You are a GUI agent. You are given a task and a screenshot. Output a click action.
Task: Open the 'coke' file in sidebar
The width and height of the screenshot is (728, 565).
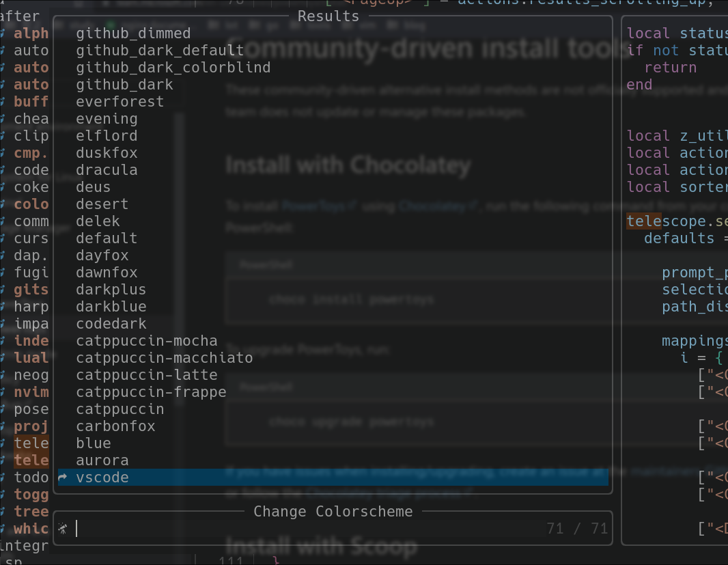point(31,187)
